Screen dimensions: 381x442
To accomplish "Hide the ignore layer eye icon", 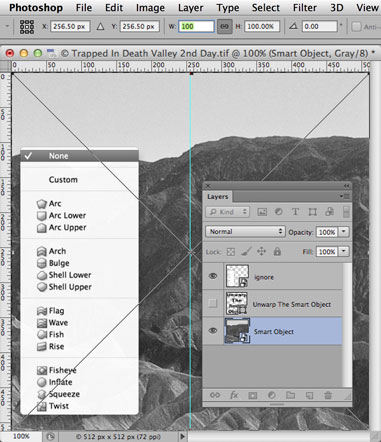I will pyautogui.click(x=213, y=276).
